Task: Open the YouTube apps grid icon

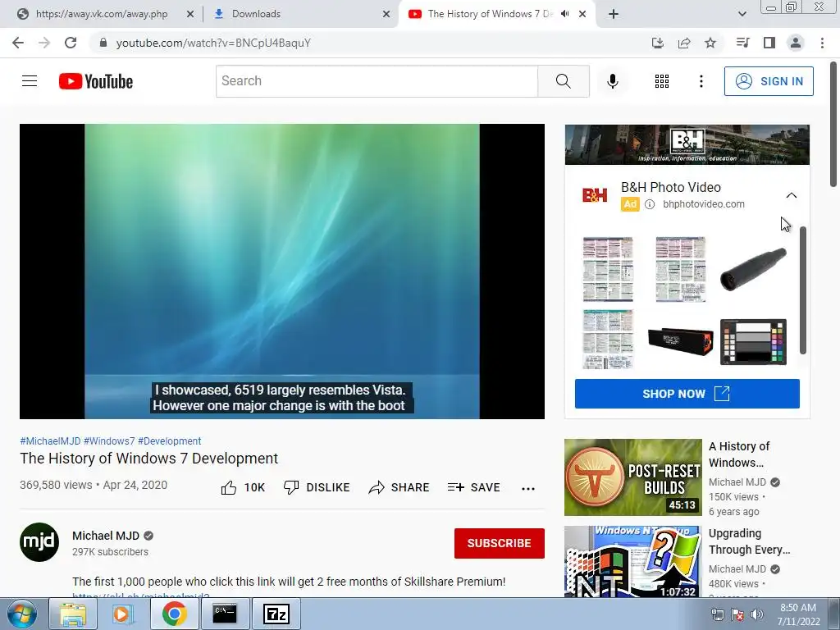Action: tap(662, 81)
